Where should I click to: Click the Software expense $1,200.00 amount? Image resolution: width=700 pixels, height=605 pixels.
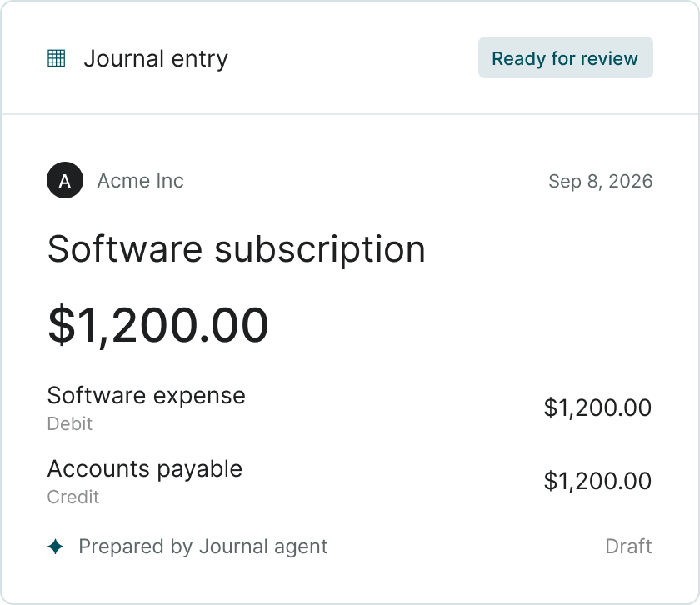597,407
